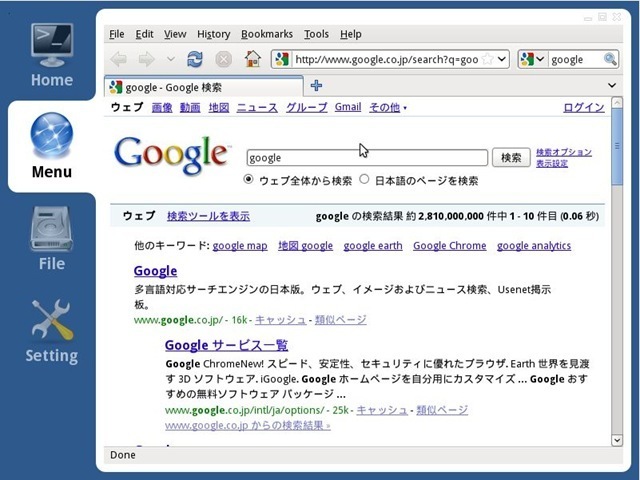Image resolution: width=640 pixels, height=480 pixels.
Task: Open the View menu
Action: tap(175, 34)
